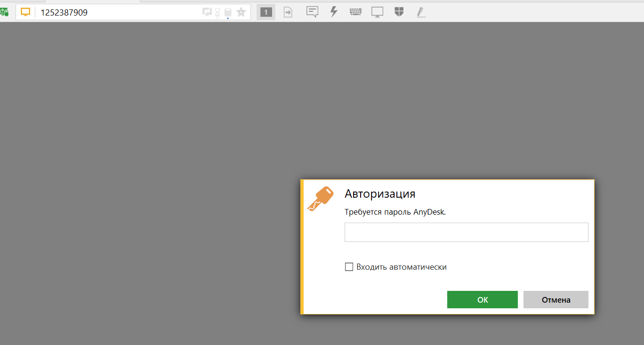Open the keyboard settings icon
Image resolution: width=644 pixels, height=345 pixels.
click(x=355, y=12)
